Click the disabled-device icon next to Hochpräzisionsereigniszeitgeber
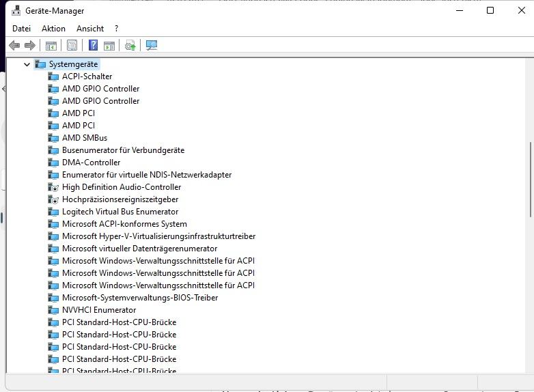The width and height of the screenshot is (534, 392). pos(53,199)
